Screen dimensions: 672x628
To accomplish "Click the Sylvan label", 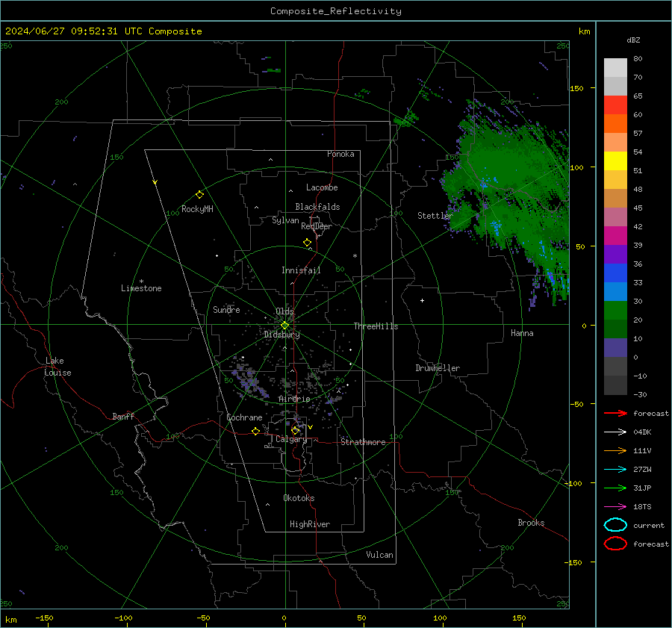I will pos(285,220).
